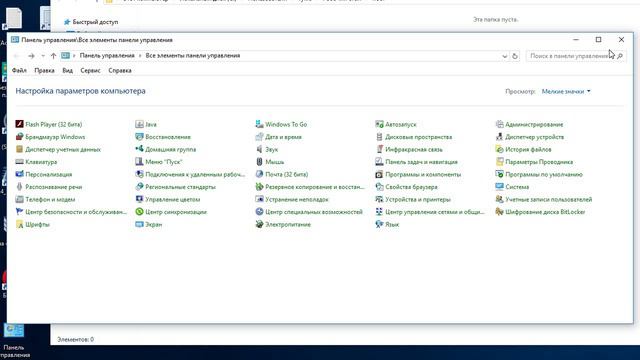640x360 pixels.
Task: Click the Диспетчер устройств icon
Action: 499,137
